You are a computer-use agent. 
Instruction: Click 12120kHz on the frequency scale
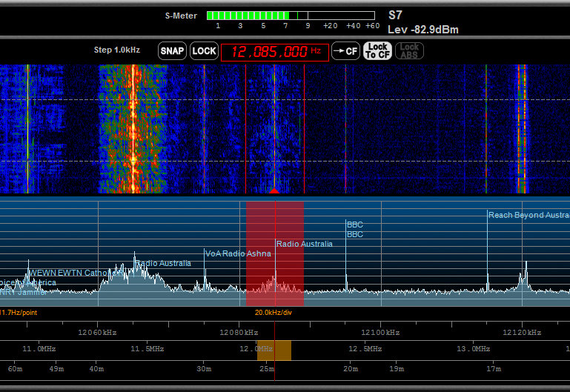tap(522, 333)
